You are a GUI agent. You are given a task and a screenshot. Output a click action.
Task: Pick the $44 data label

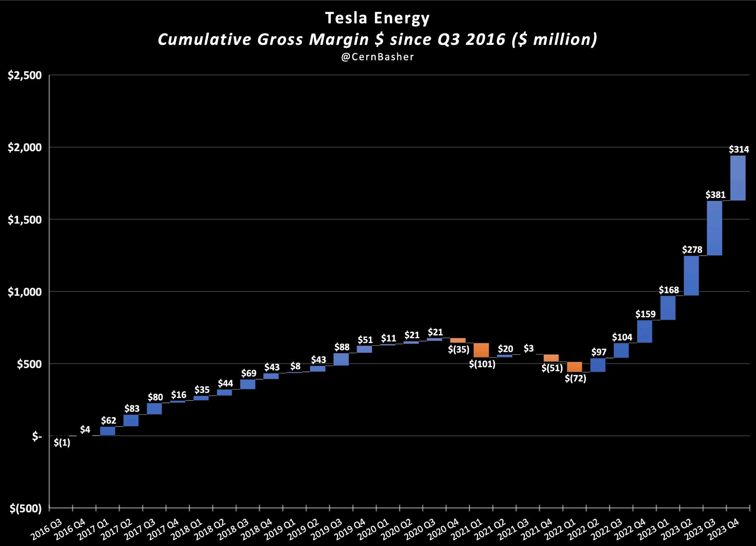[225, 383]
